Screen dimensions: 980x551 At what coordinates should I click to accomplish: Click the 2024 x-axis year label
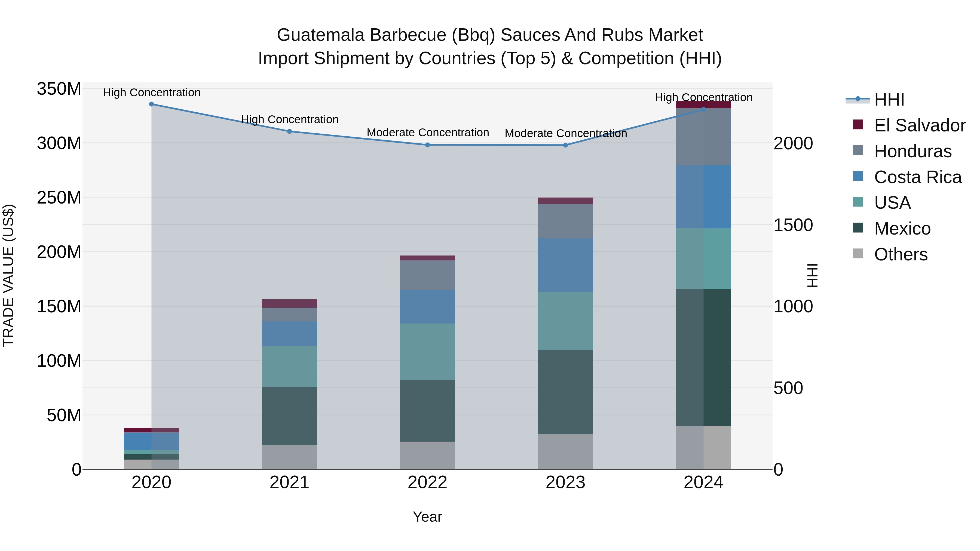click(x=703, y=482)
